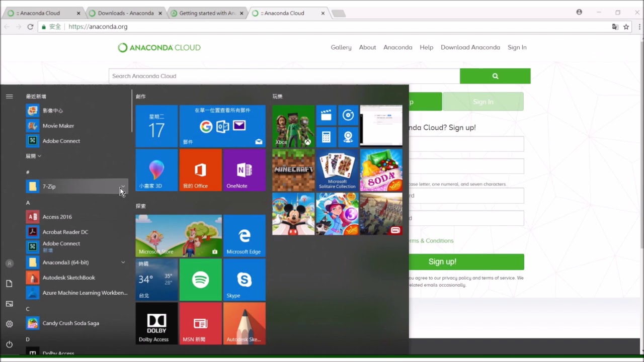Open Settings gear in Start sidebar
This screenshot has height=362, width=644.
[x=9, y=324]
